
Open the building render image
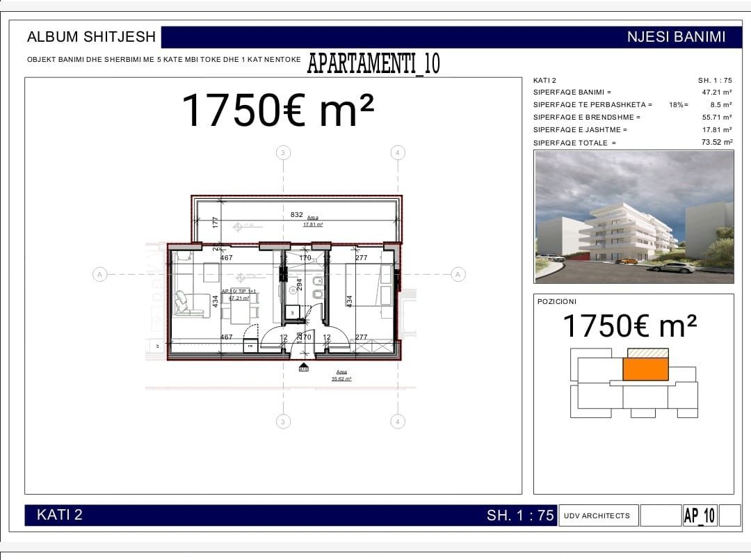(633, 216)
